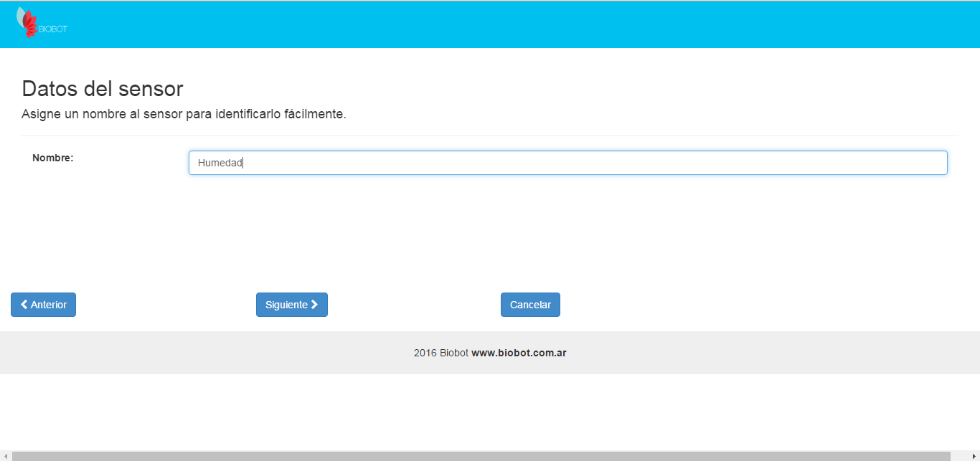Click the Asigne un nombre instruction text
The image size is (980, 461).
click(x=184, y=114)
